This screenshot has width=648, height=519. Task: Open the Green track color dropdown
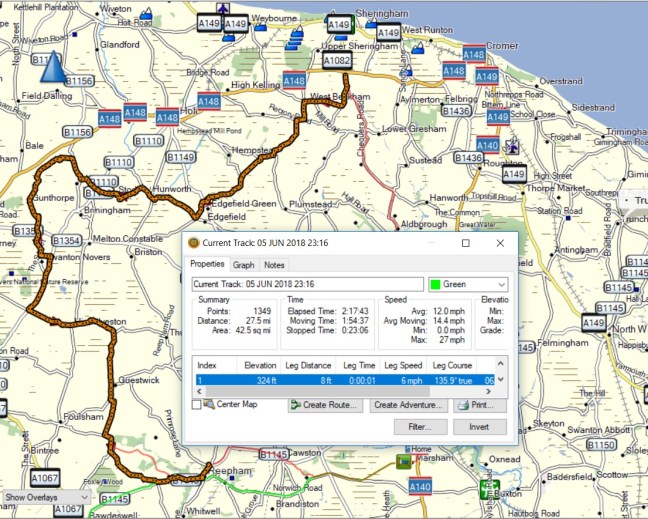pyautogui.click(x=467, y=285)
